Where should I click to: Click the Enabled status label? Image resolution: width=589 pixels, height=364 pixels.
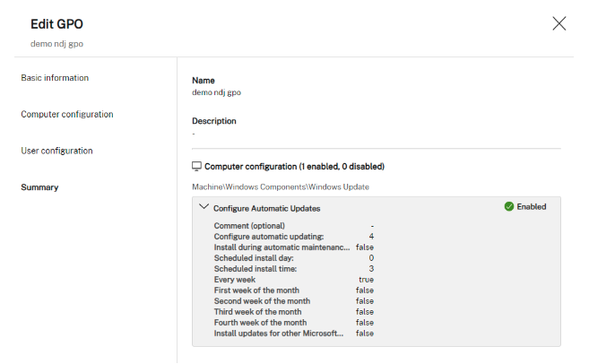coord(531,206)
